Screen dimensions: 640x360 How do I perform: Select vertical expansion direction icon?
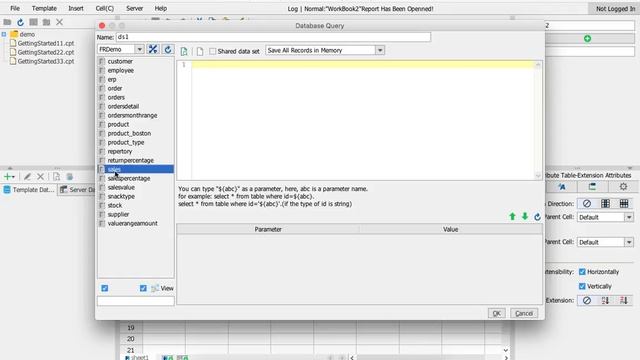pyautogui.click(x=605, y=203)
